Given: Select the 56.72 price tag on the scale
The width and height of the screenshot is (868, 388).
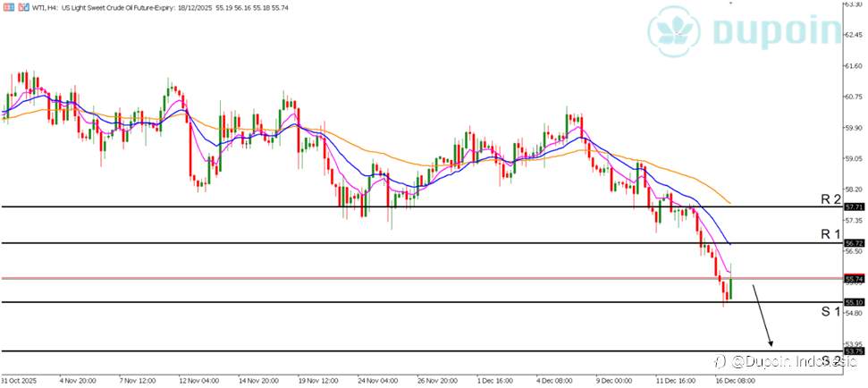Looking at the screenshot, I should (x=853, y=243).
